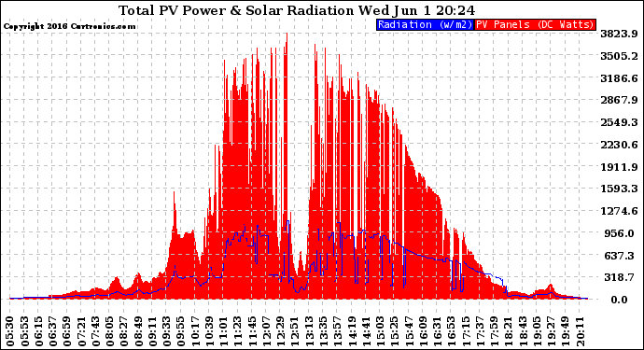644x350 pixels.
Task: Click the 17:37 time label
Action: point(480,331)
